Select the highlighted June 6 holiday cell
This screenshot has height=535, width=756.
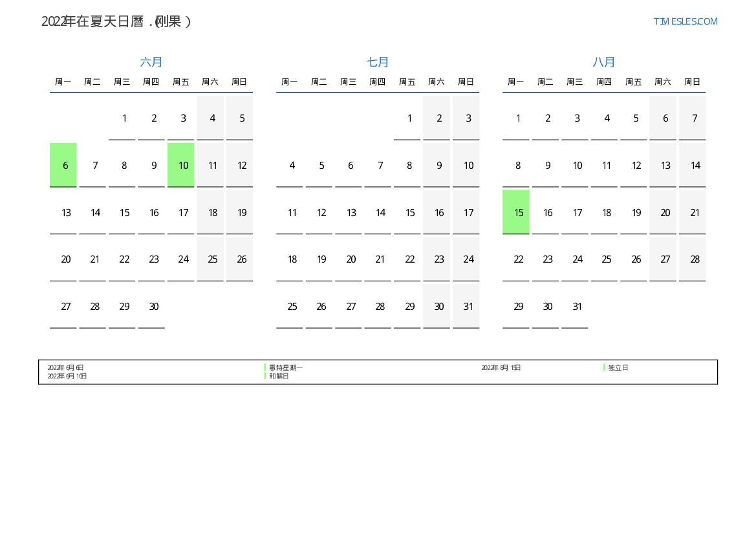point(63,165)
